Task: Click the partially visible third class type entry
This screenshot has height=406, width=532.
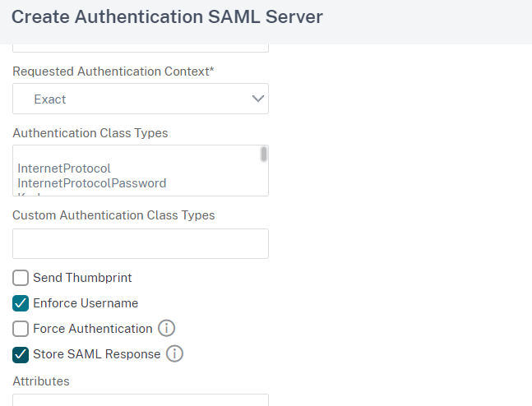Action: [33, 193]
